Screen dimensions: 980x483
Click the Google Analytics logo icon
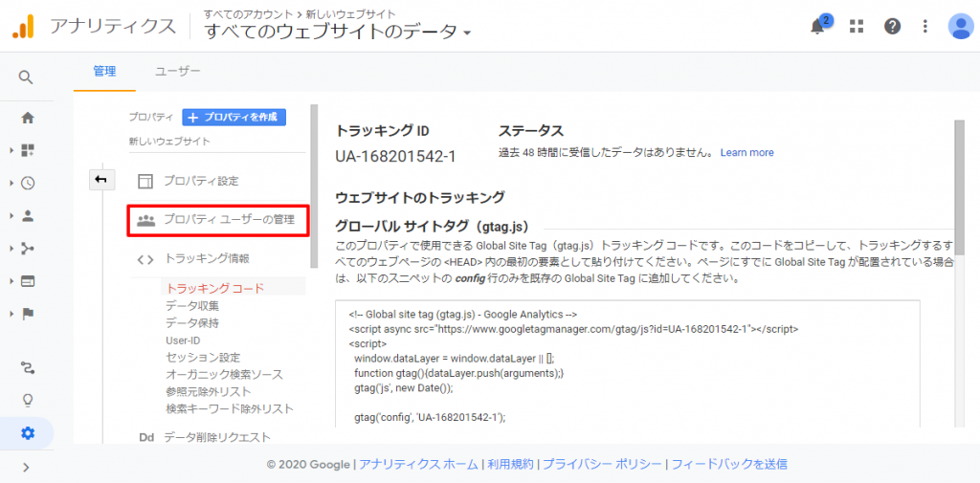click(24, 26)
